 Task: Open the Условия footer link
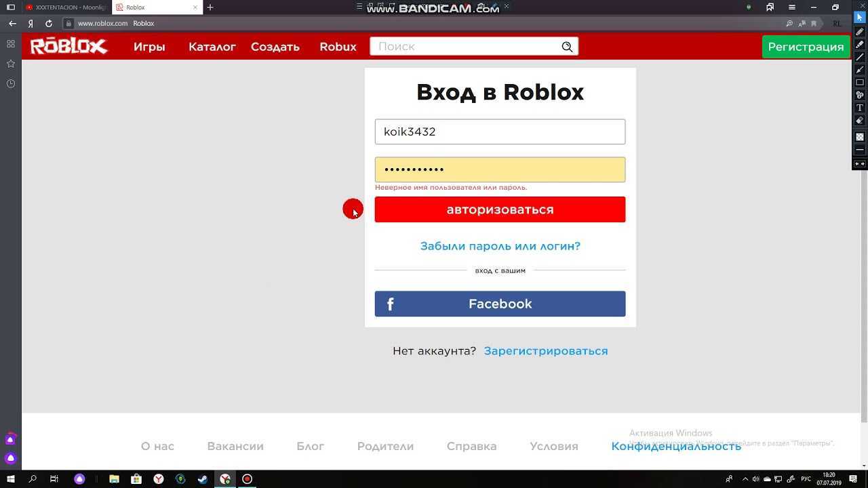(554, 446)
